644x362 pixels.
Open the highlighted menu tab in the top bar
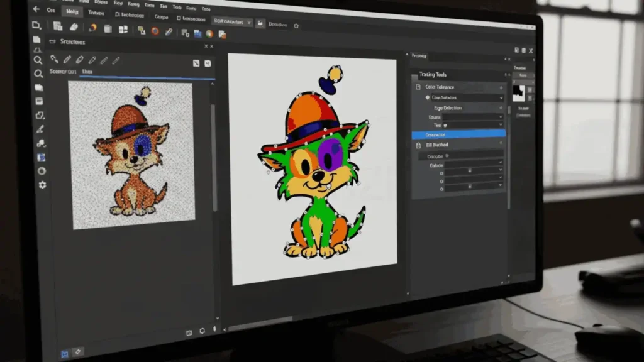tap(72, 12)
